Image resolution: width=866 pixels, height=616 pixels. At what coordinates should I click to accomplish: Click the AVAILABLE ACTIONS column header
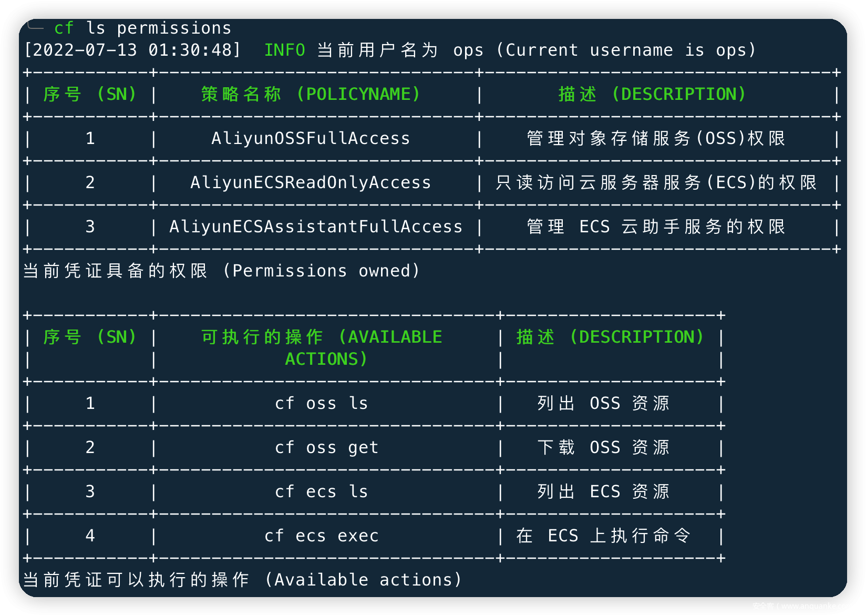click(x=322, y=347)
